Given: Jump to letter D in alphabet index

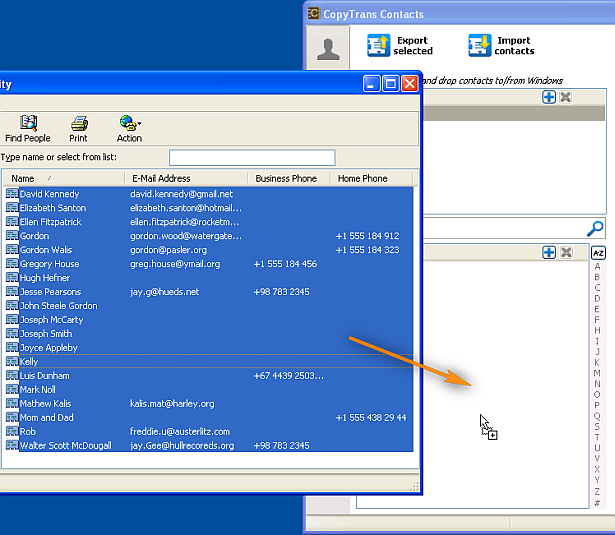Looking at the screenshot, I should (x=597, y=298).
